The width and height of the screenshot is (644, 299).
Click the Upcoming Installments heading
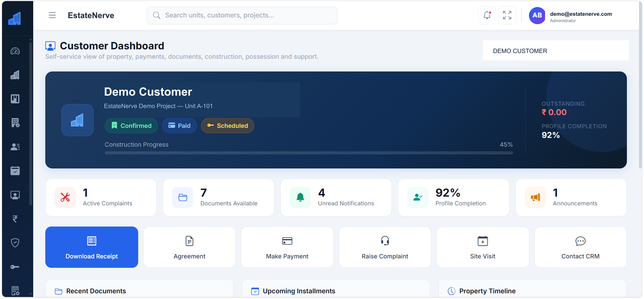(299, 291)
